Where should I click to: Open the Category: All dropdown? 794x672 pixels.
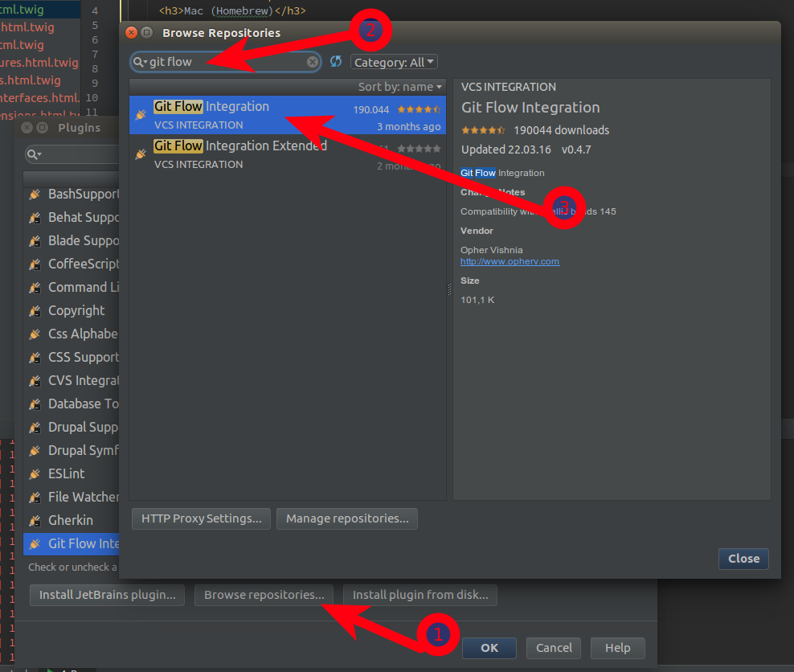394,62
